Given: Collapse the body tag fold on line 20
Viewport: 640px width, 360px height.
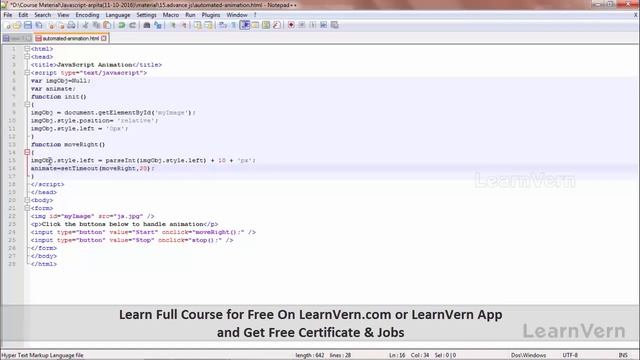Looking at the screenshot, I should [27, 200].
